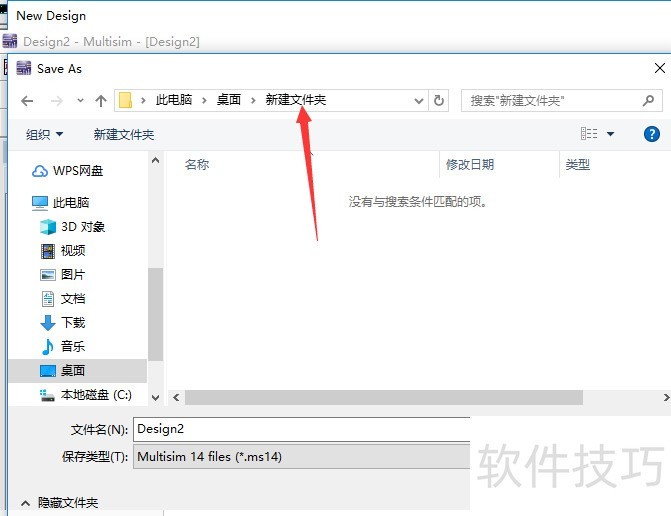The image size is (671, 516).
Task: Sort by the 类型 column header
Action: 578,164
